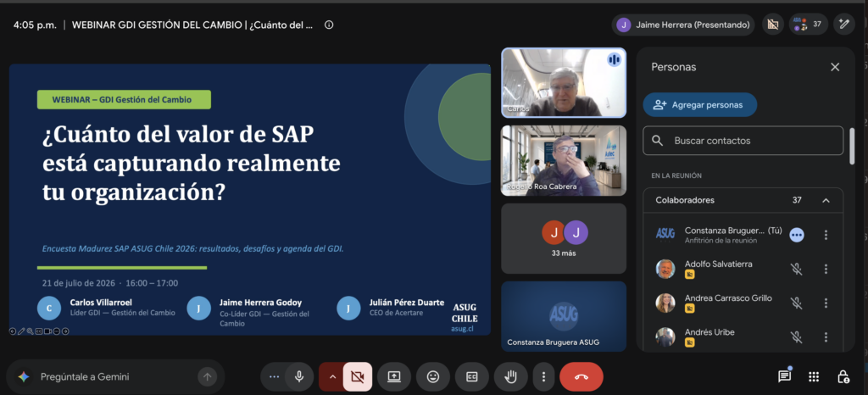Click Adolfo Salvatierra's yellow badge icon
The width and height of the screenshot is (868, 395).
[690, 275]
